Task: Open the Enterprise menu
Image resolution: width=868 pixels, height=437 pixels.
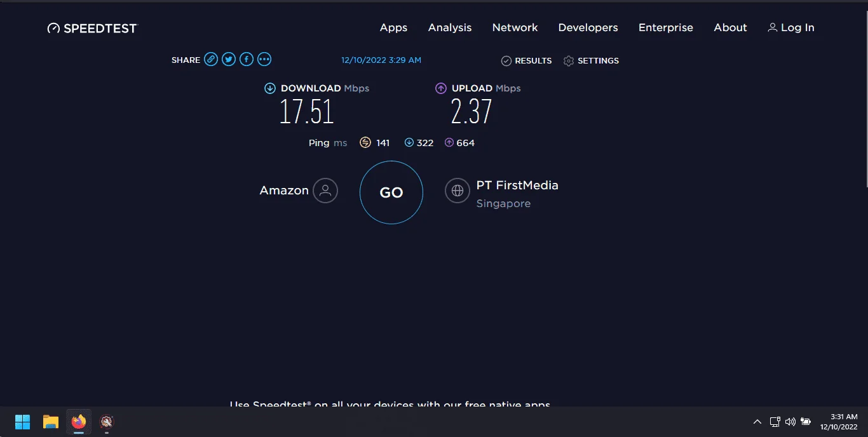Action: point(665,28)
